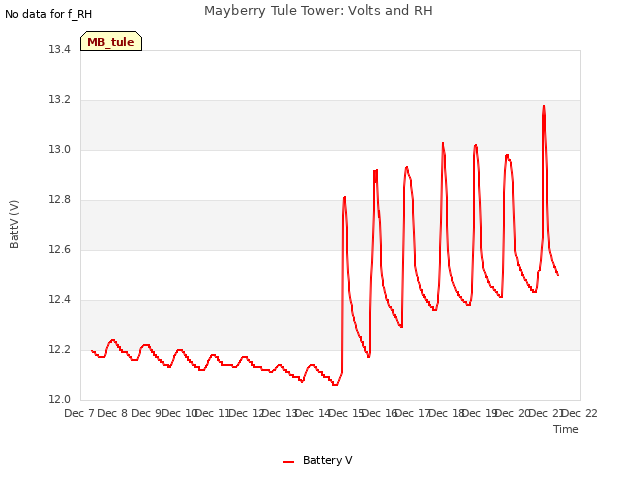The height and width of the screenshot is (480, 640).
Task: Click the 12.4 y-axis tick label
Action: tap(60, 300)
